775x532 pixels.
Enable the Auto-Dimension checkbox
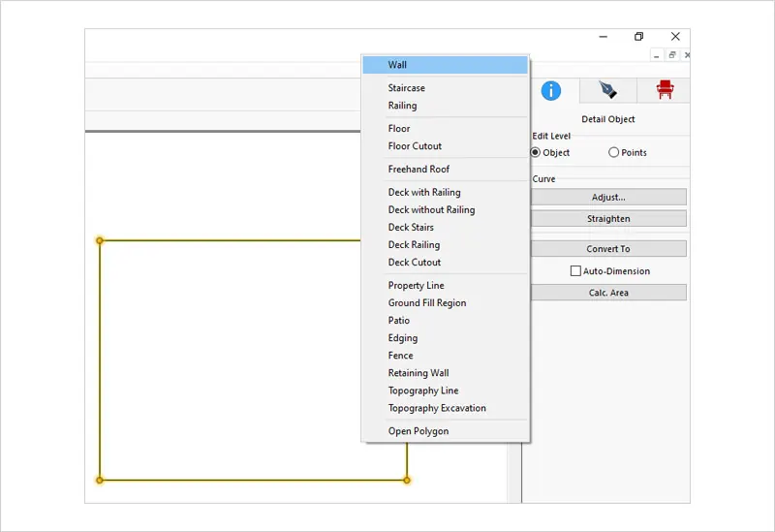click(575, 271)
